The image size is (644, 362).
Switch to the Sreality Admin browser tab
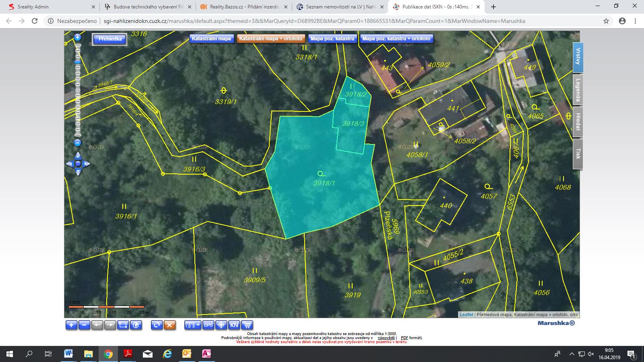click(x=33, y=7)
